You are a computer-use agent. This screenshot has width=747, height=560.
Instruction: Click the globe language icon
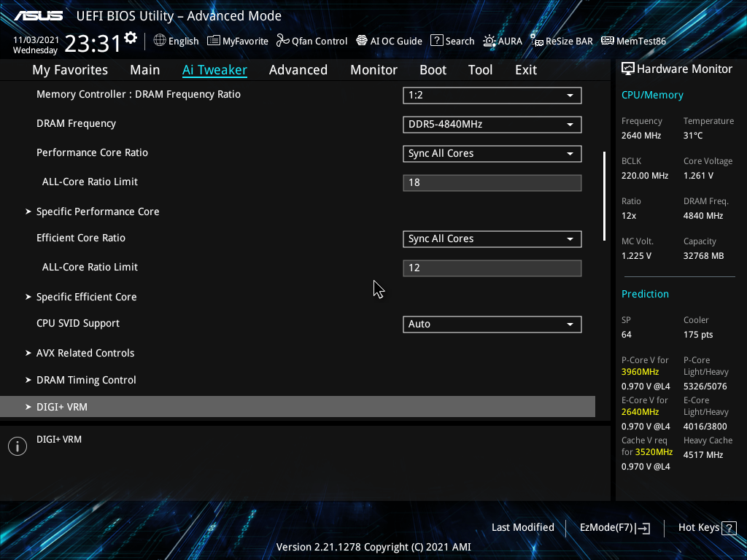(160, 41)
